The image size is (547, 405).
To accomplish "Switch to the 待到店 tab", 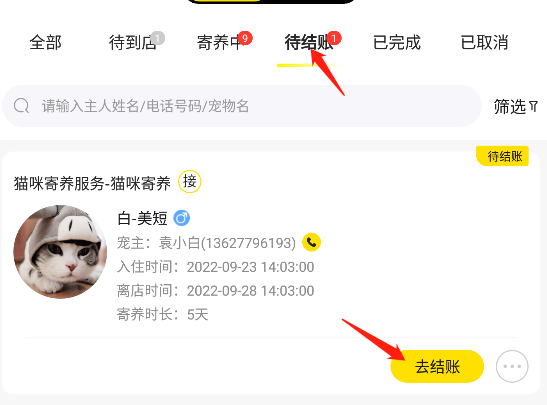I will 133,43.
